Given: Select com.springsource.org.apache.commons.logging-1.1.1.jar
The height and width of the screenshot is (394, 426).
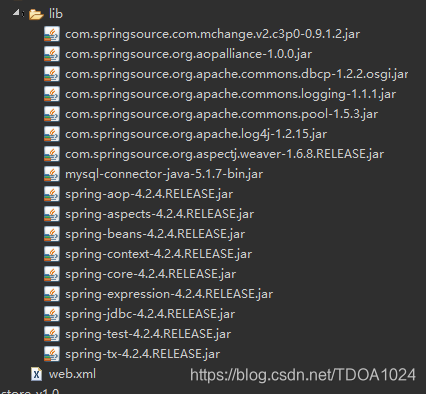Looking at the screenshot, I should click(x=230, y=94).
